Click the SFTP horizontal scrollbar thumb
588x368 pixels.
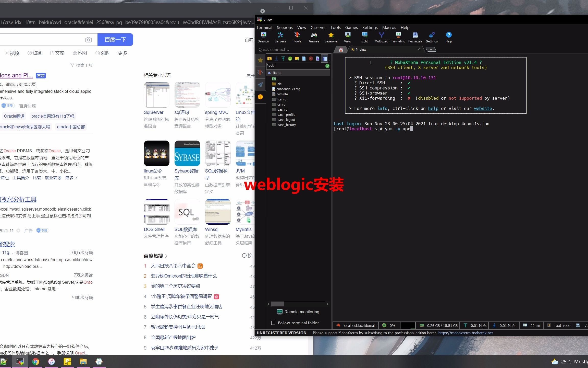277,304
